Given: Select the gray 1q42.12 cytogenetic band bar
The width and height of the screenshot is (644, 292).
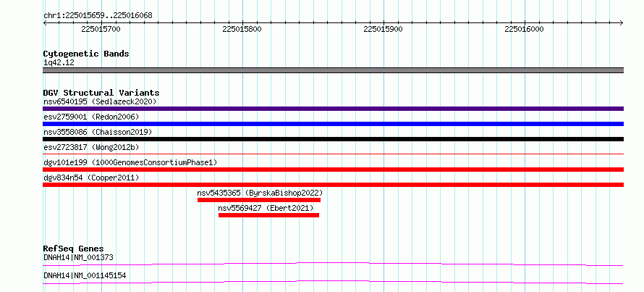Looking at the screenshot, I should [x=333, y=70].
